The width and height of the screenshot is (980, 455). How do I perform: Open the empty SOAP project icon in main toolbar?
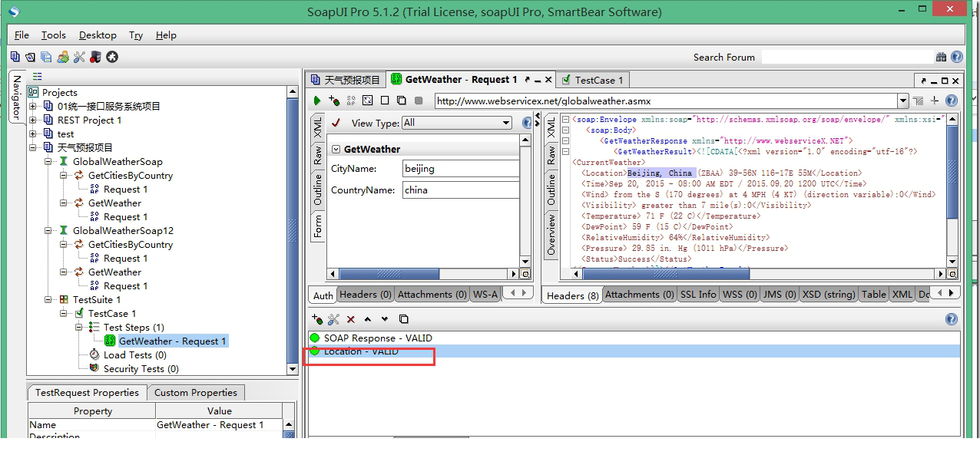pyautogui.click(x=15, y=57)
